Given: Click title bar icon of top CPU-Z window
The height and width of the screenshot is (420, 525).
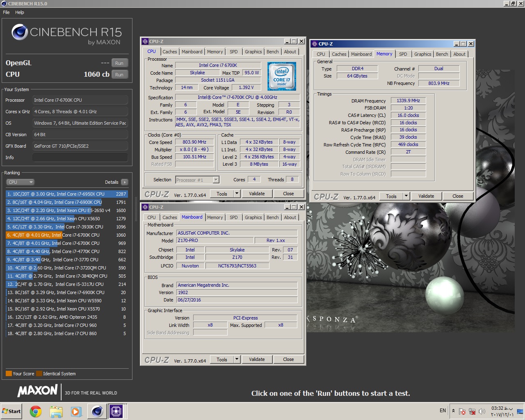Looking at the screenshot, I should [145, 41].
